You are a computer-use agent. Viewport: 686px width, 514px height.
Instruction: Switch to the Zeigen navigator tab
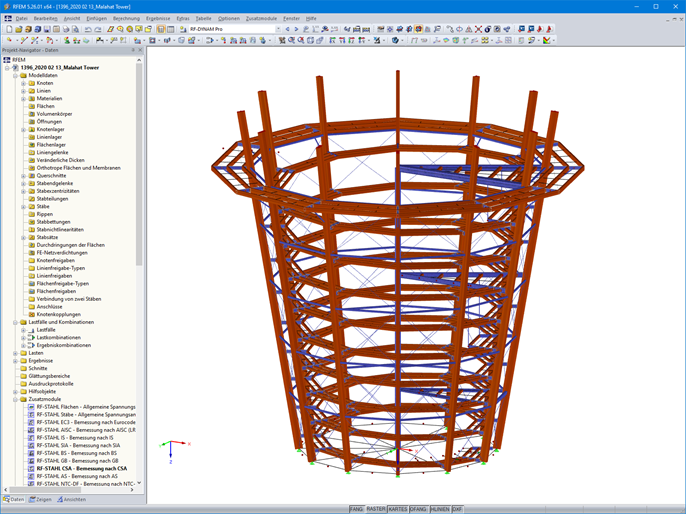[40, 499]
